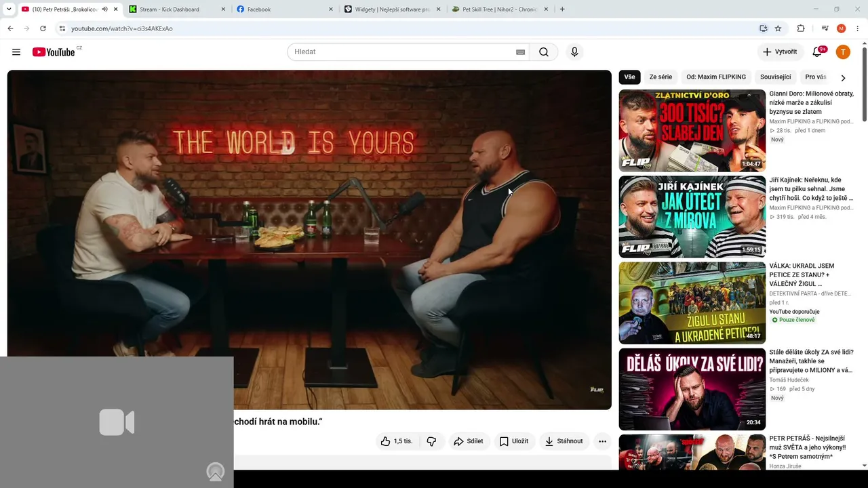The width and height of the screenshot is (868, 488).
Task: Select 'Od: Maxim FLIPKING' filter chip
Action: tap(716, 77)
